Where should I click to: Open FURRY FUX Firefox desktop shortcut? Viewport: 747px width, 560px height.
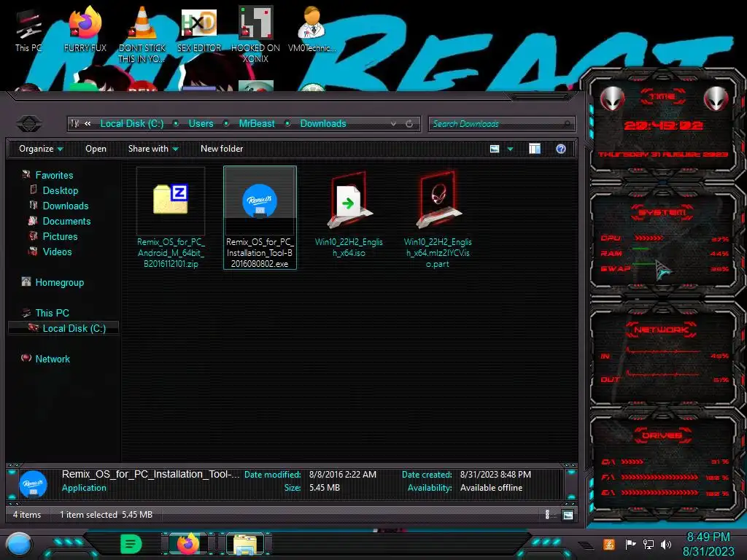[x=85, y=29]
